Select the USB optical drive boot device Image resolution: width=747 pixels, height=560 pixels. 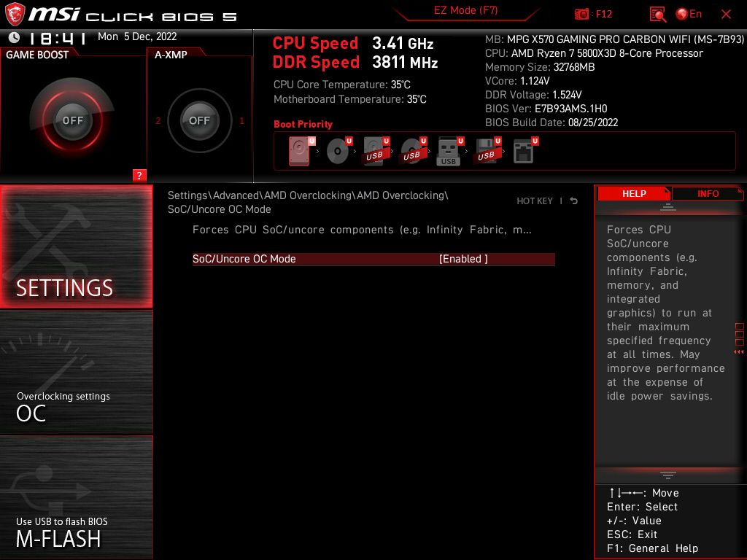pos(414,152)
